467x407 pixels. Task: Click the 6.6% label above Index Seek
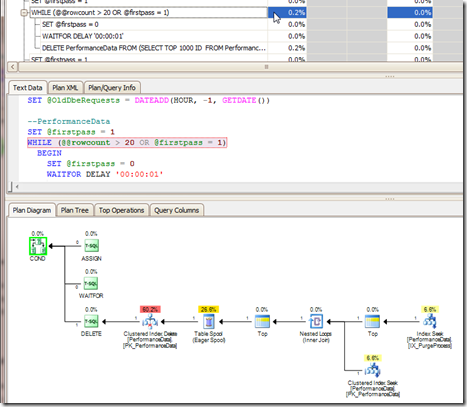click(x=430, y=309)
